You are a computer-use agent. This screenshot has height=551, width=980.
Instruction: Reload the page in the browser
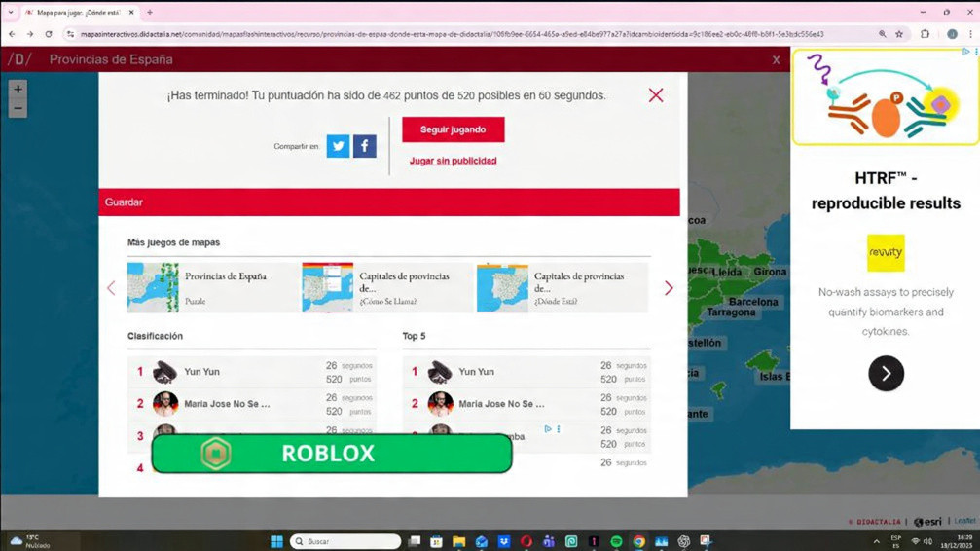tap(49, 34)
